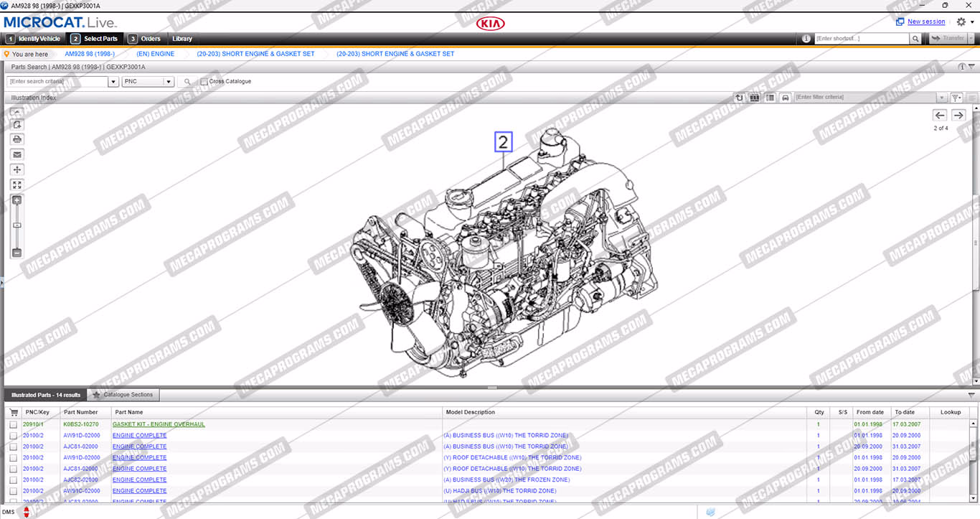This screenshot has height=519, width=980.
Task: Select part number K0BS2-10270 cell
Action: point(81,424)
